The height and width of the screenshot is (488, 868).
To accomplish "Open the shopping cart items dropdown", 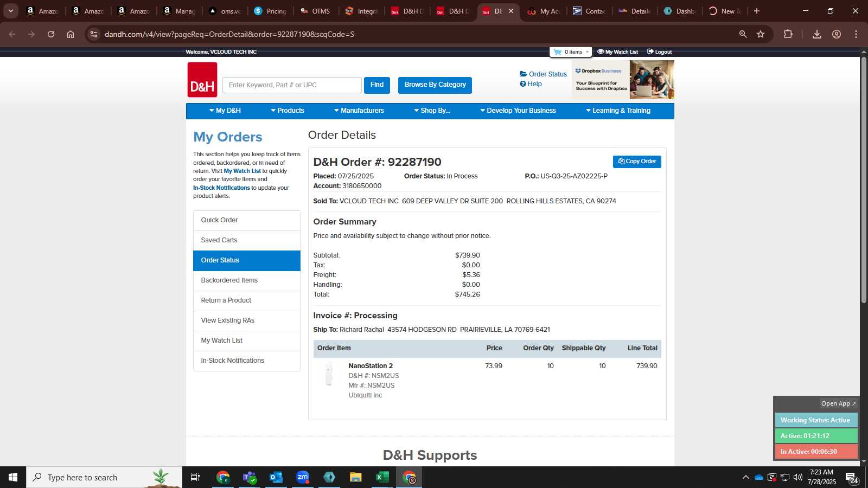I will point(571,52).
